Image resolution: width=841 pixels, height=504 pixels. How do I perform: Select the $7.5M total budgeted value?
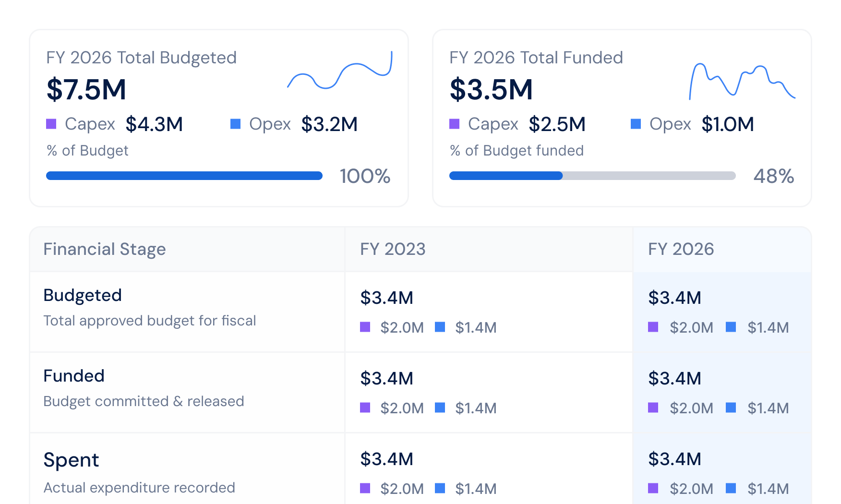(x=86, y=89)
